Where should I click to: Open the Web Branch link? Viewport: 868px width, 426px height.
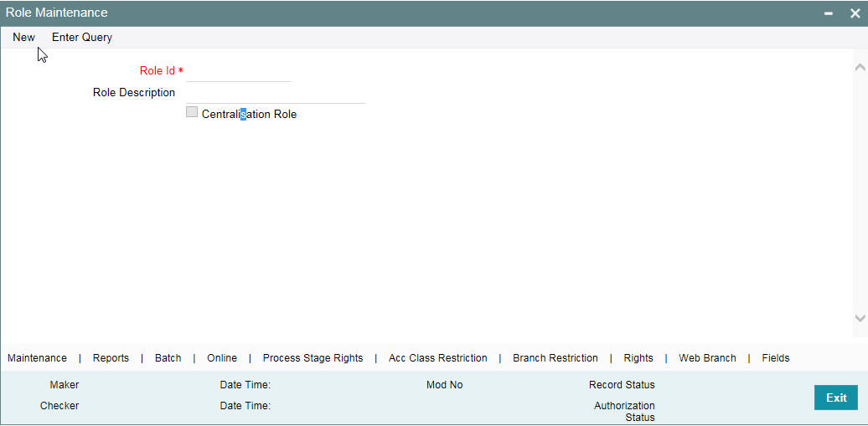[707, 358]
